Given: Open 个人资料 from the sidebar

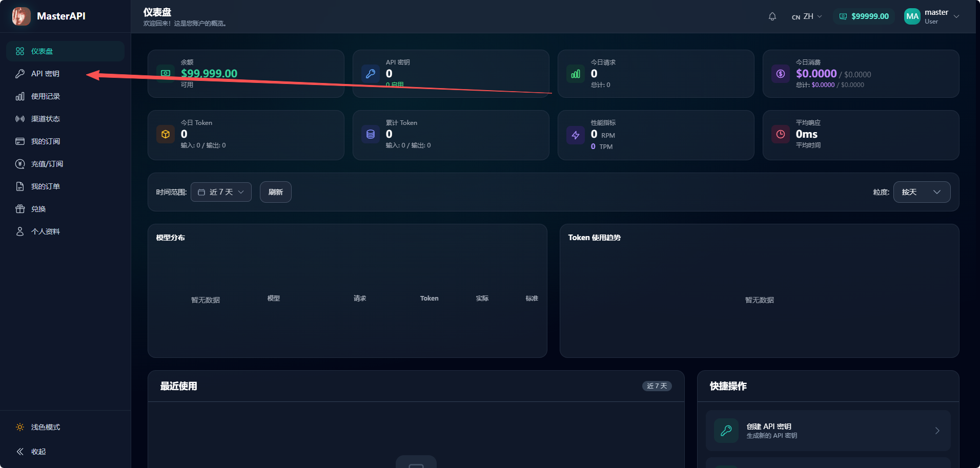Looking at the screenshot, I should click(65, 231).
